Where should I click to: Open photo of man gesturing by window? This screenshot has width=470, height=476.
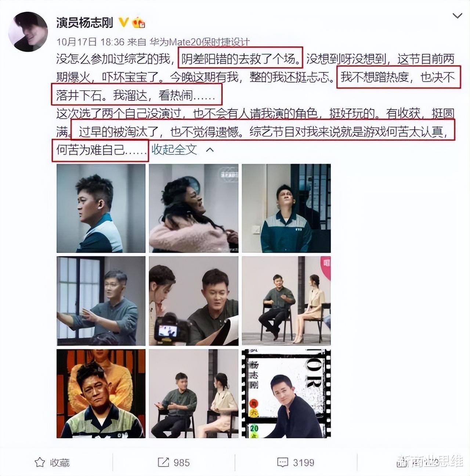coord(101,301)
